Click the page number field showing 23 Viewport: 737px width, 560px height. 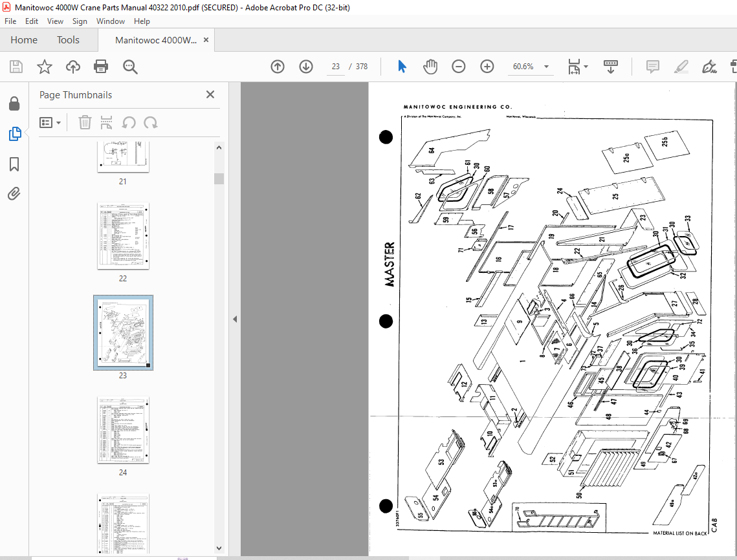[336, 67]
